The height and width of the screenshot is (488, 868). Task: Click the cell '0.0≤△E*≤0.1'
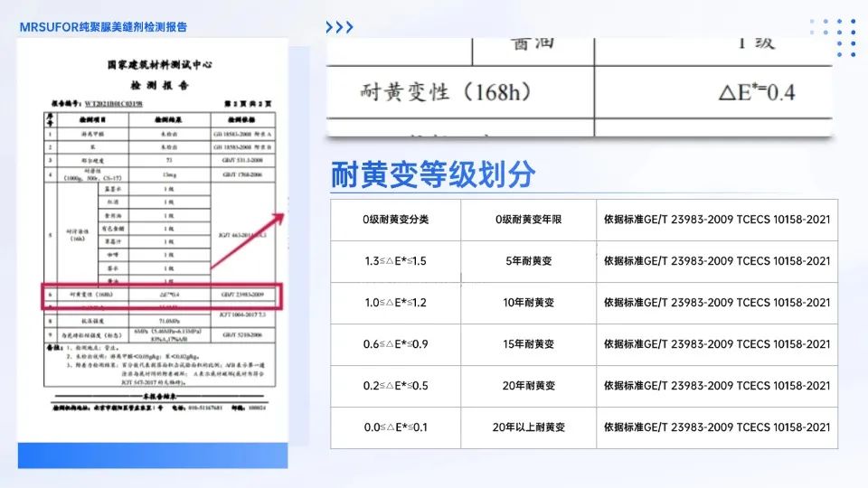pyautogui.click(x=396, y=427)
